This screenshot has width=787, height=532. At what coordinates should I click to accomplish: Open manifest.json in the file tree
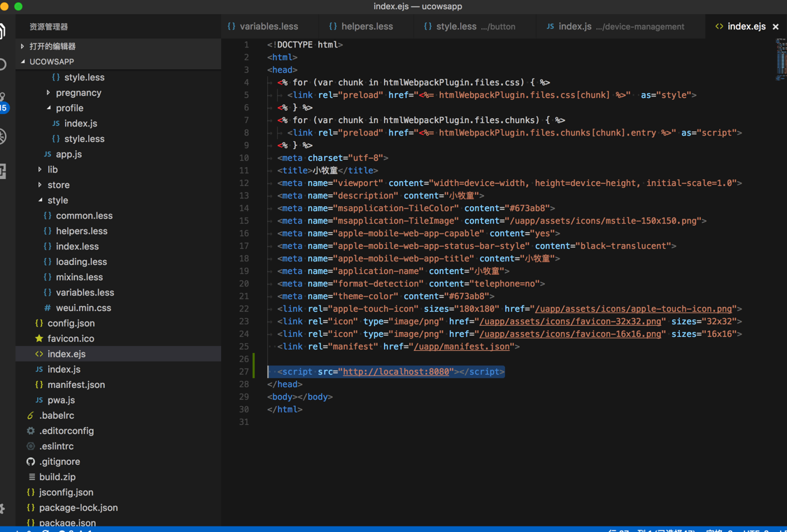click(x=76, y=384)
